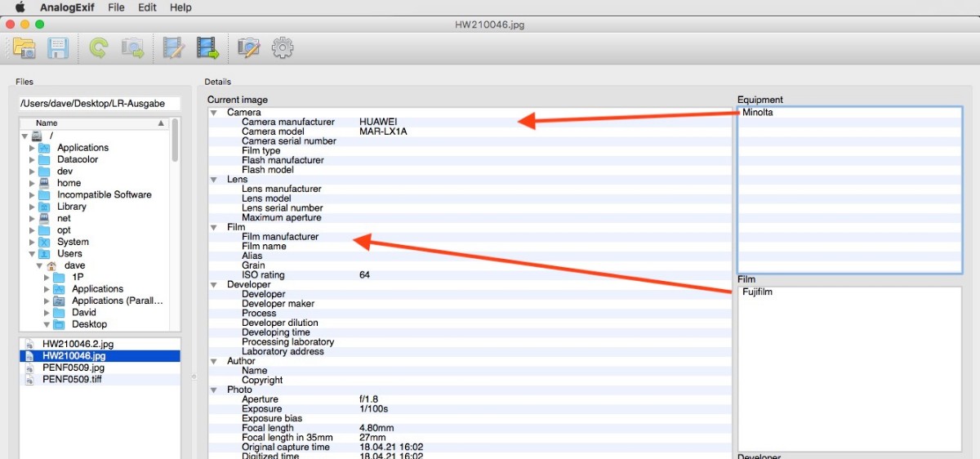This screenshot has height=459, width=980.
Task: Collapse the Camera section in details
Action: point(214,113)
